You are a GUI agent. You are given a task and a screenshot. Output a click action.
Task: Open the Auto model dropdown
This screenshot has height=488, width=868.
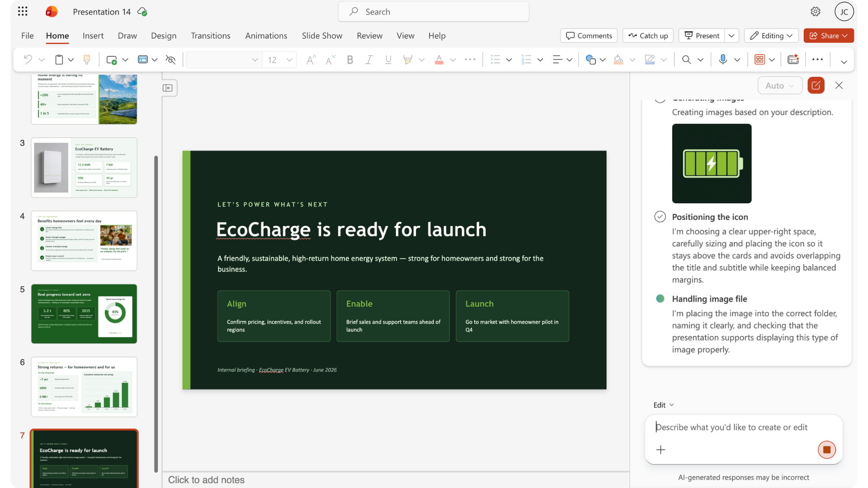tap(780, 85)
